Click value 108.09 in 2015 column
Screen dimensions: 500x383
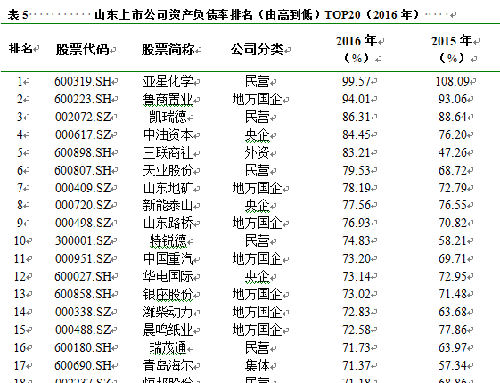[453, 81]
